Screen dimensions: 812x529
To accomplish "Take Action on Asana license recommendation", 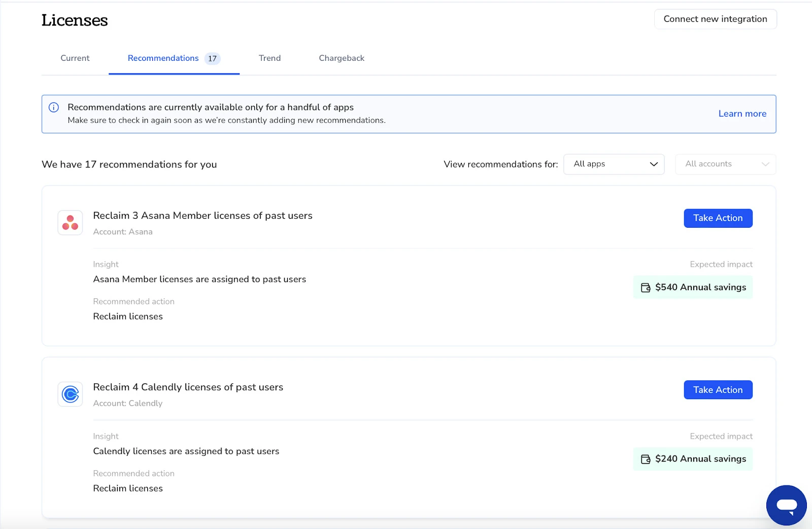I will point(718,218).
